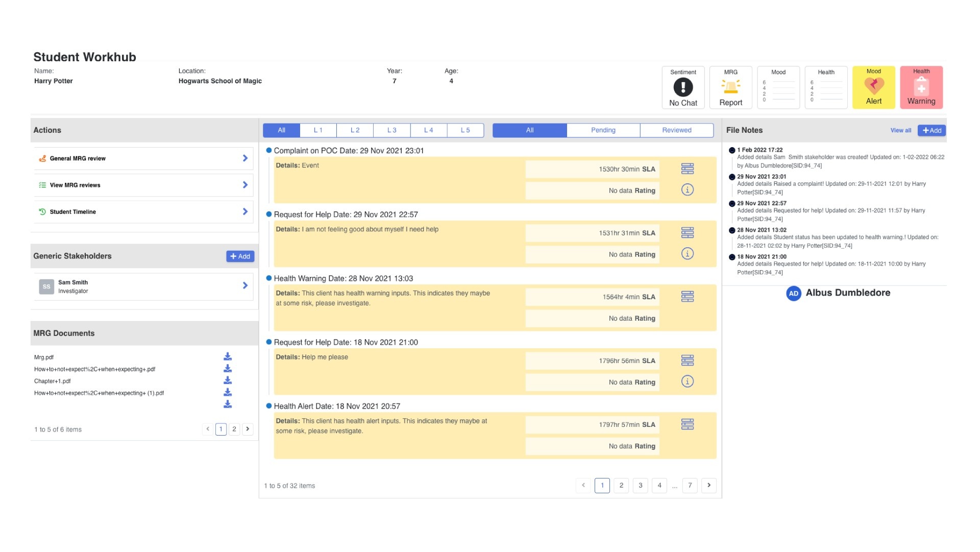Select the Pending filter option

pos(603,130)
